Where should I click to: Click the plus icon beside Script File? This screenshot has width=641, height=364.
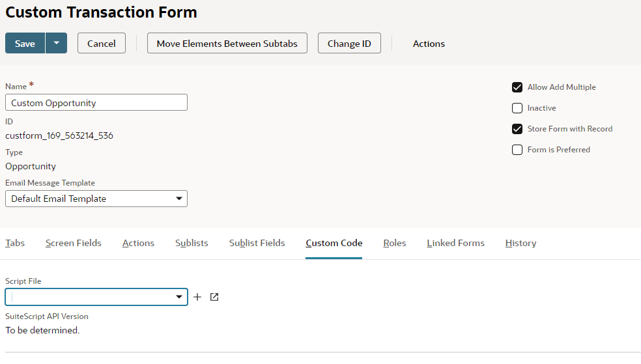tap(197, 297)
